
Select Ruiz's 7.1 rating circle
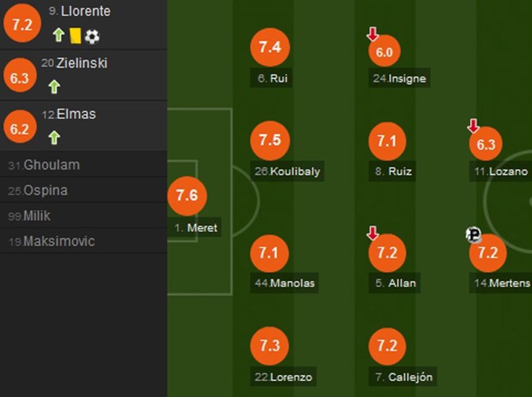click(387, 142)
